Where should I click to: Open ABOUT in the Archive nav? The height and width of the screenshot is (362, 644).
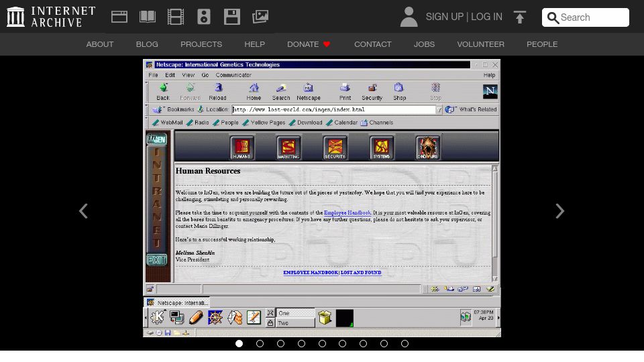[x=100, y=44]
